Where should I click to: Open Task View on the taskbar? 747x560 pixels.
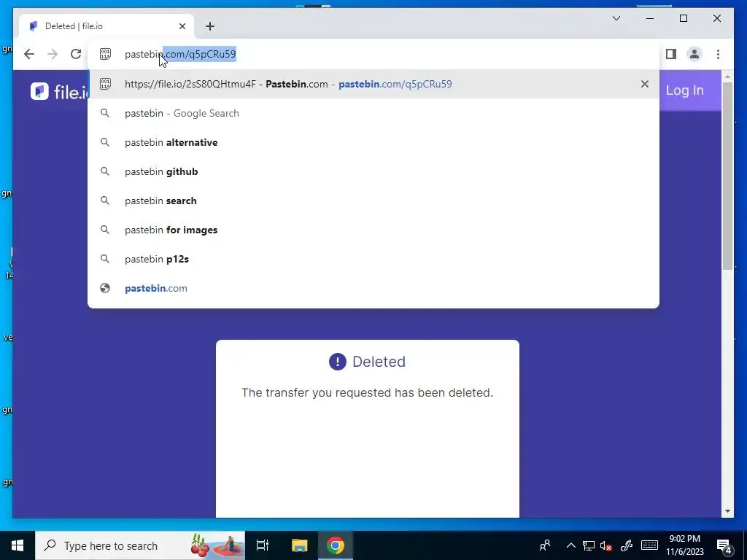pos(263,545)
